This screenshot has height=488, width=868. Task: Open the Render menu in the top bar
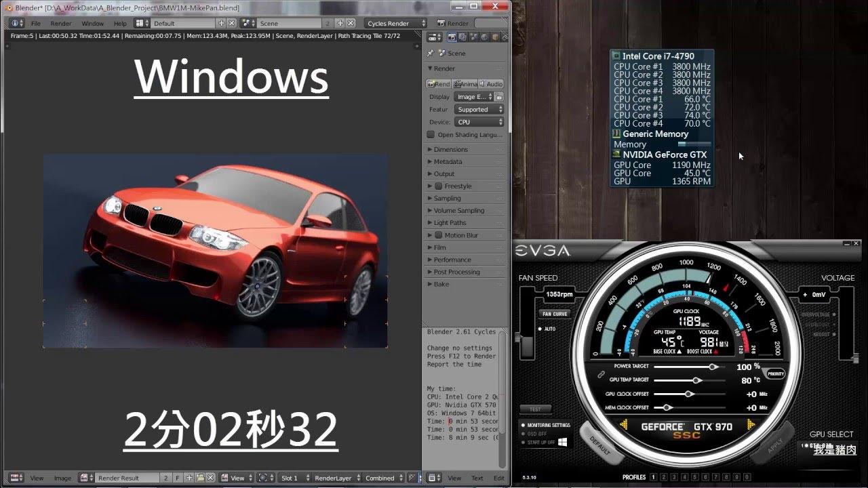(61, 24)
